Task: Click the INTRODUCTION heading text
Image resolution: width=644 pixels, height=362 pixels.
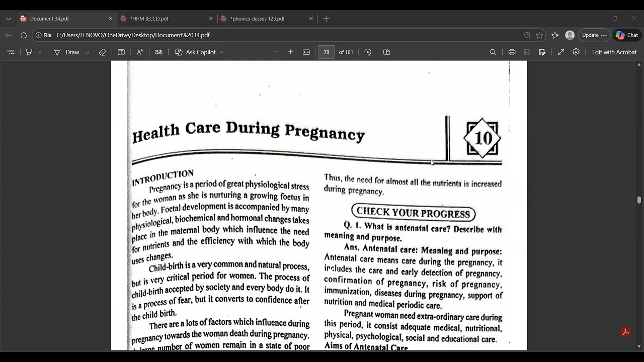Action: click(x=163, y=177)
